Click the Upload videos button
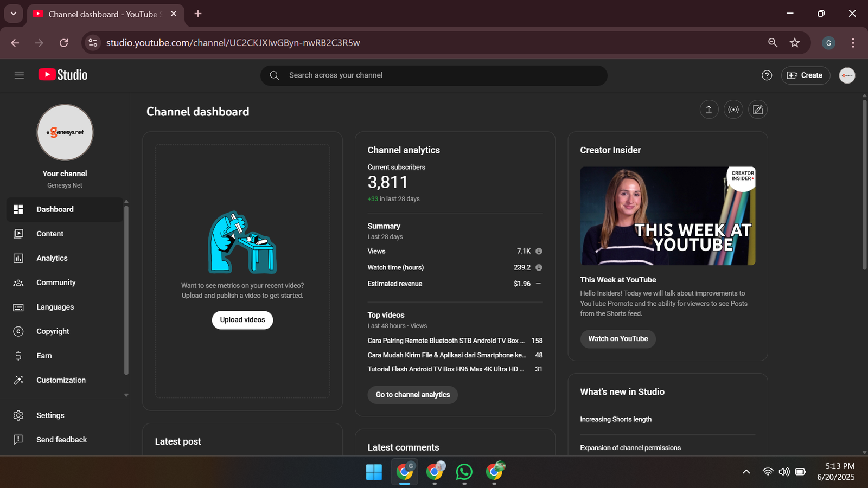The width and height of the screenshot is (868, 488). pos(242,320)
